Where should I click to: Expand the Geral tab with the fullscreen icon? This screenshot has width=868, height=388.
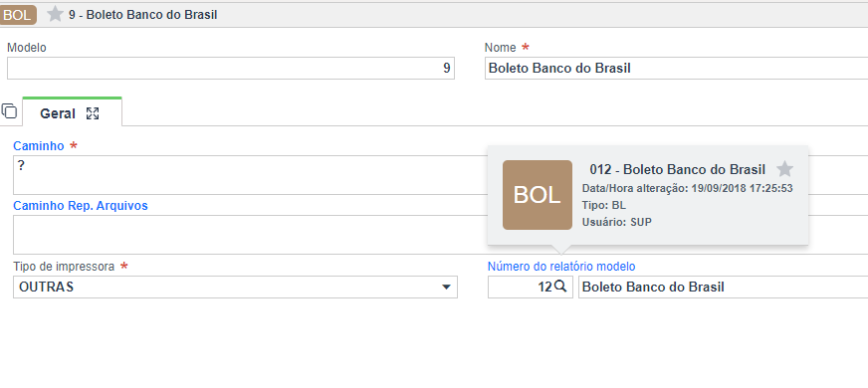coord(93,114)
